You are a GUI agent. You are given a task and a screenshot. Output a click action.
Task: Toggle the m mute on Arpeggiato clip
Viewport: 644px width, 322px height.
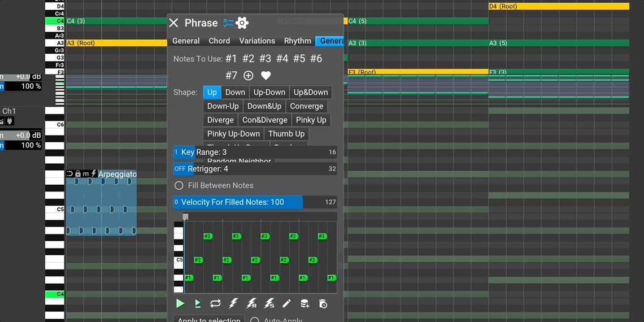[85, 174]
